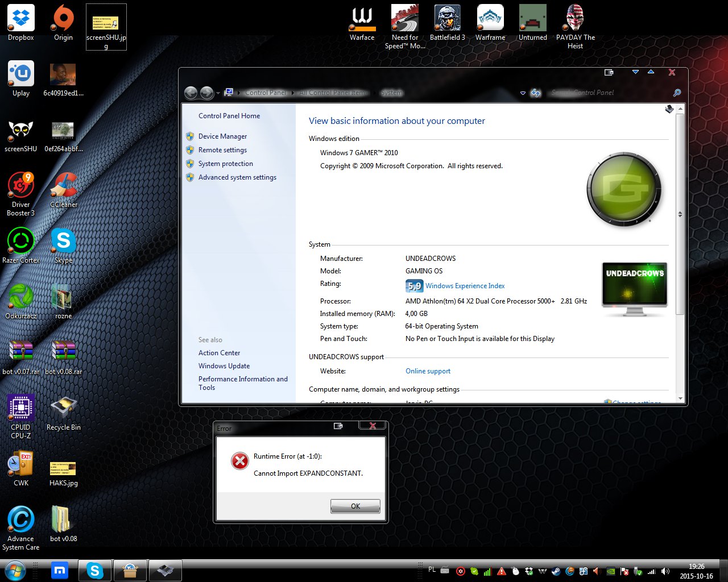Open the Start menu orb

tap(15, 570)
